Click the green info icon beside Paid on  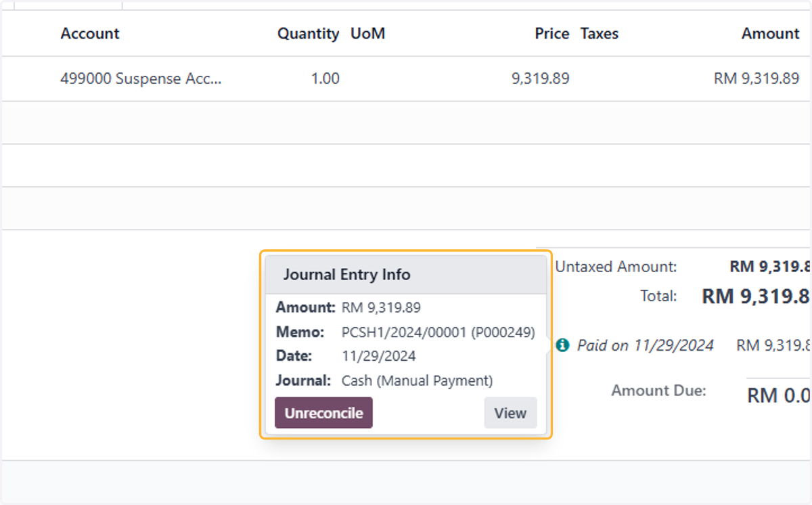coord(562,345)
